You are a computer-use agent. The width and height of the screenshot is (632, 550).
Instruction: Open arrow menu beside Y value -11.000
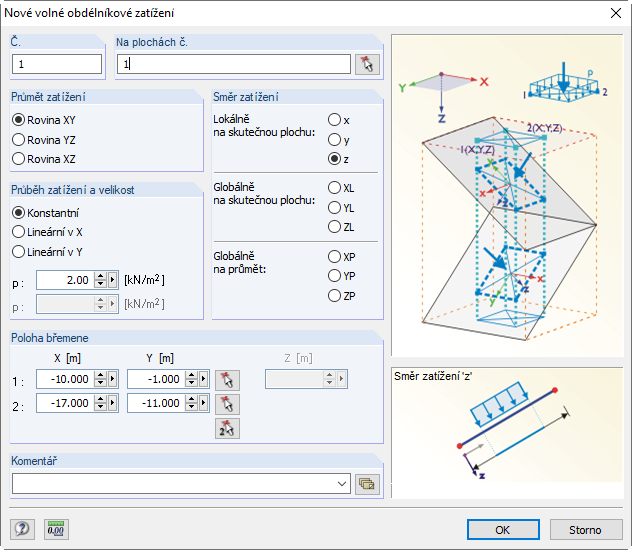(x=204, y=403)
